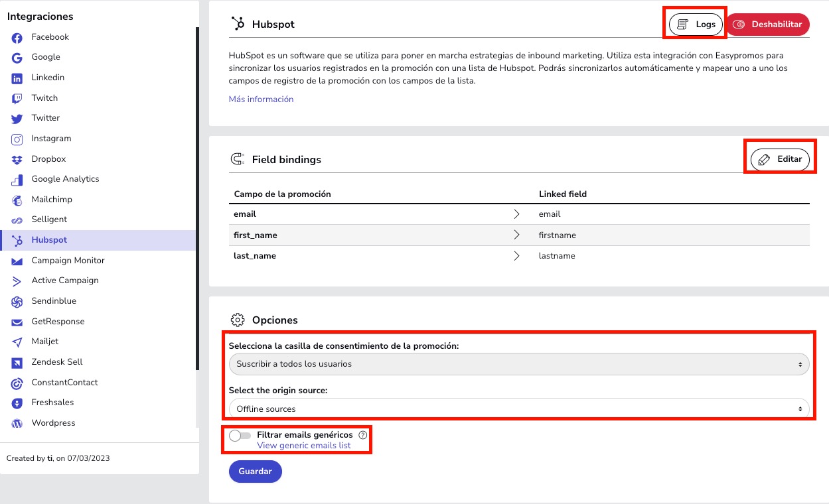Viewport: 829px width, 504px height.
Task: Click the Google Analytics chart icon
Action: click(17, 180)
